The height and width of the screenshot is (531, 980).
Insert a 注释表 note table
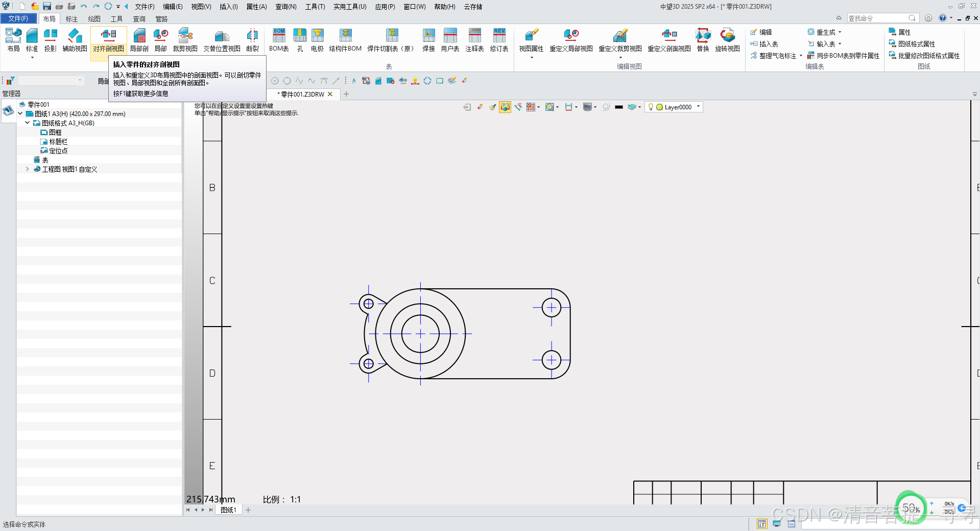(x=474, y=40)
